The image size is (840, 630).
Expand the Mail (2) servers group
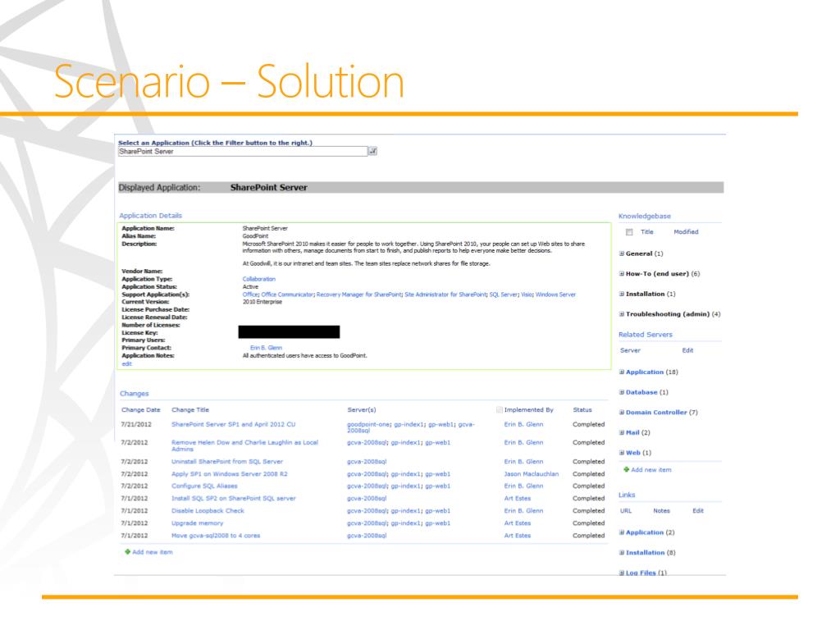[622, 432]
